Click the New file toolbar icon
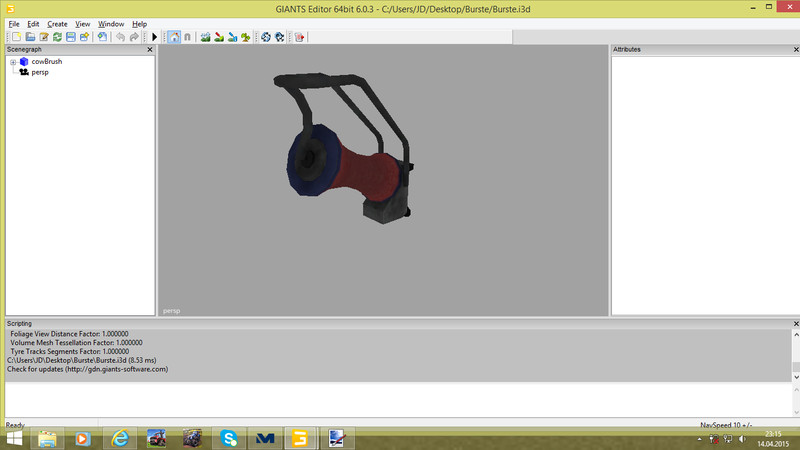 click(x=17, y=37)
